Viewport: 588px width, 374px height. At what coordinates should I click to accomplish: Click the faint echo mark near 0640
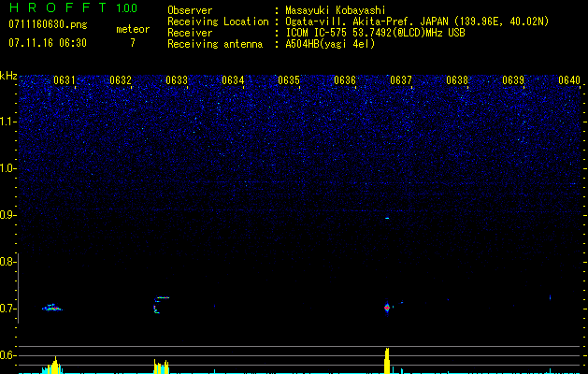tap(550, 297)
